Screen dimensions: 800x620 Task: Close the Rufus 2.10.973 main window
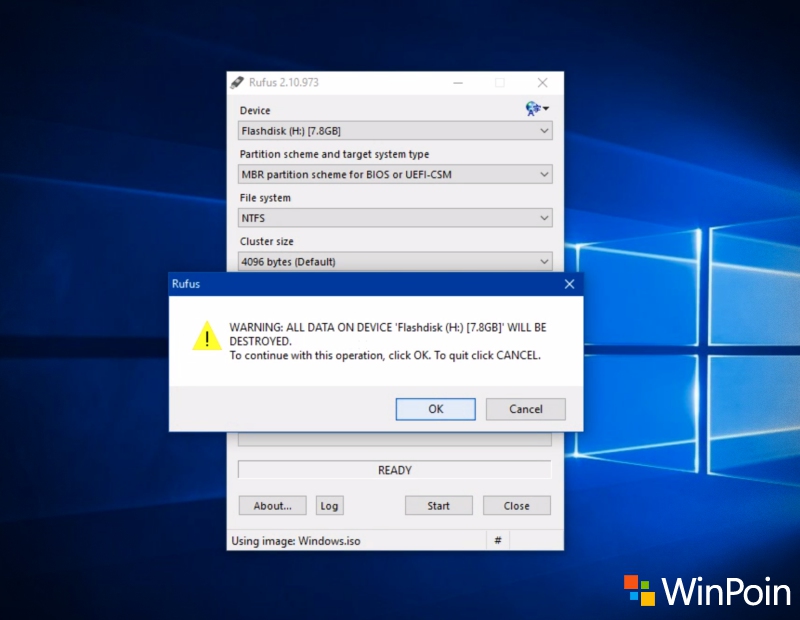(542, 83)
